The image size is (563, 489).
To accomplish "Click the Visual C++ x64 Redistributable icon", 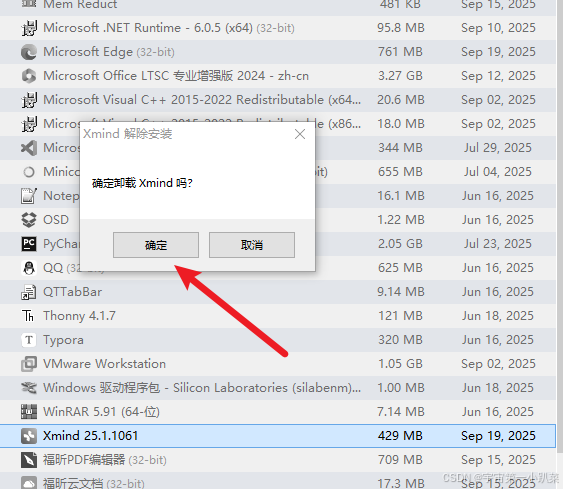I will (x=29, y=100).
